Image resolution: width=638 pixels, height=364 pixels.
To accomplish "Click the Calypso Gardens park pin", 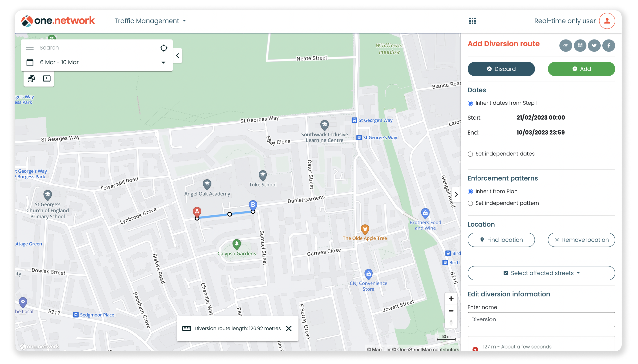I will [x=237, y=245].
